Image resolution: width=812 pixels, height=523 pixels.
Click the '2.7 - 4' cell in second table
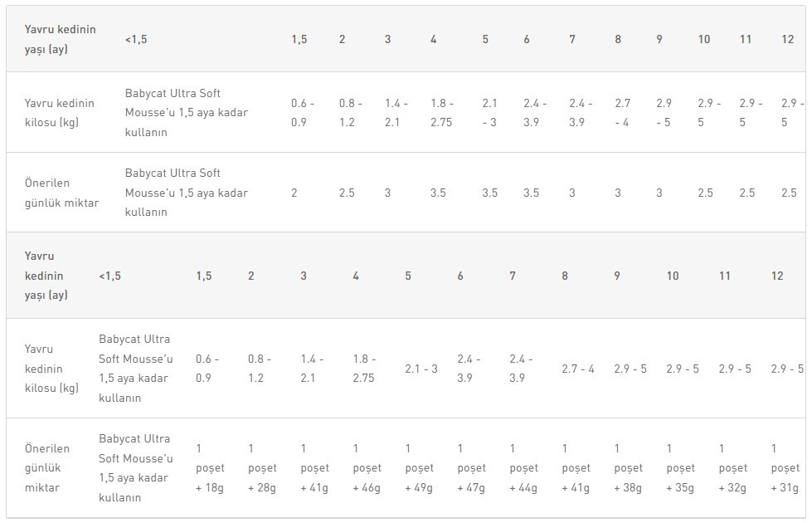[x=578, y=369]
